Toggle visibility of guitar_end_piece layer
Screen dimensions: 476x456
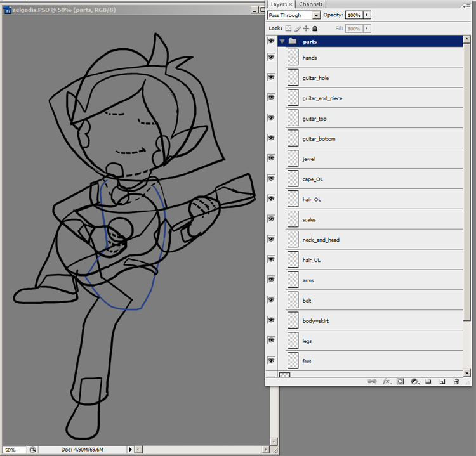pos(271,97)
